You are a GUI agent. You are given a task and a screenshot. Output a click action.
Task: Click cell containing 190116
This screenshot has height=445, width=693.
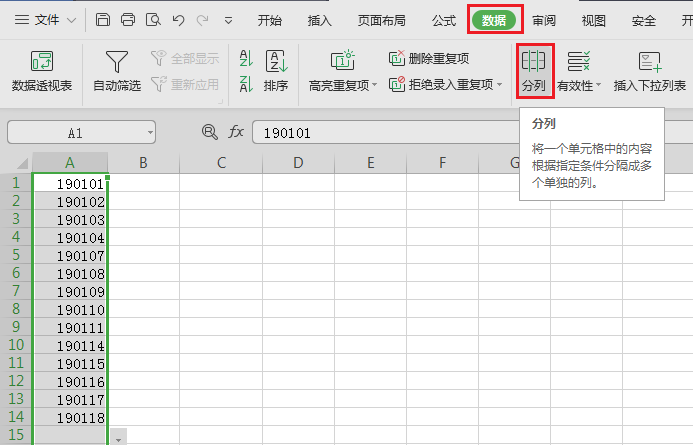coord(70,381)
